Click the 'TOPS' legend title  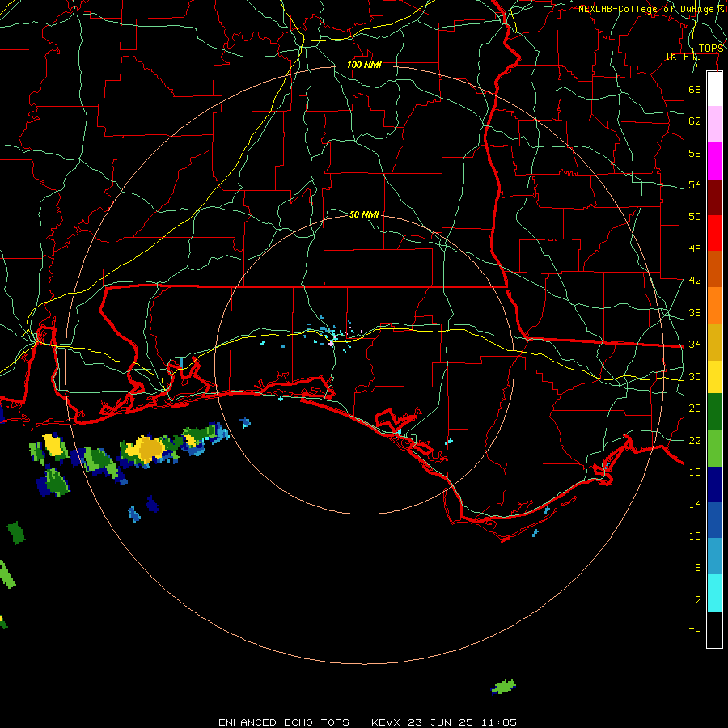[x=711, y=49]
